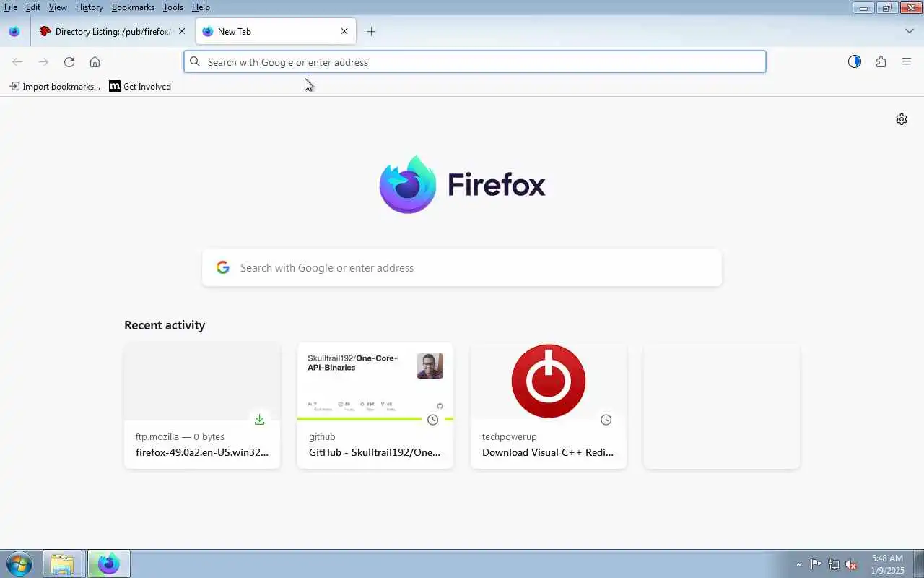The height and width of the screenshot is (578, 924).
Task: Click Show desktop strip
Action: (x=918, y=564)
